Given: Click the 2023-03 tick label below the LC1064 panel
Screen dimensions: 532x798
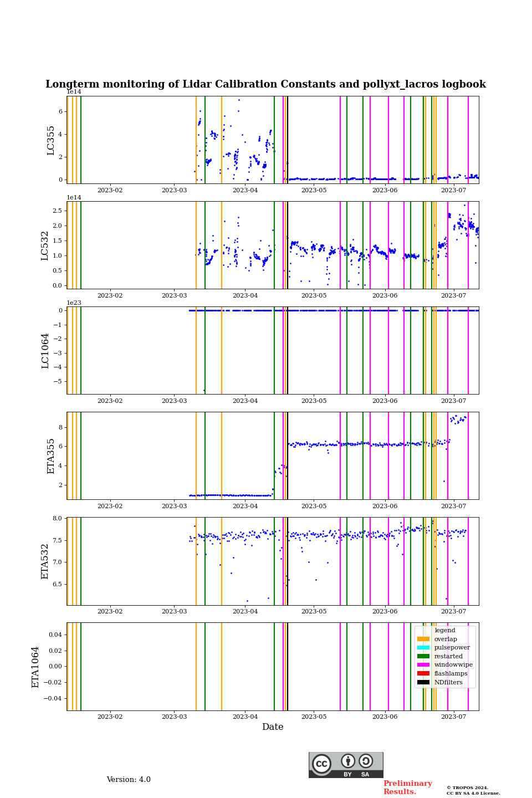Looking at the screenshot, I should 174,401.
